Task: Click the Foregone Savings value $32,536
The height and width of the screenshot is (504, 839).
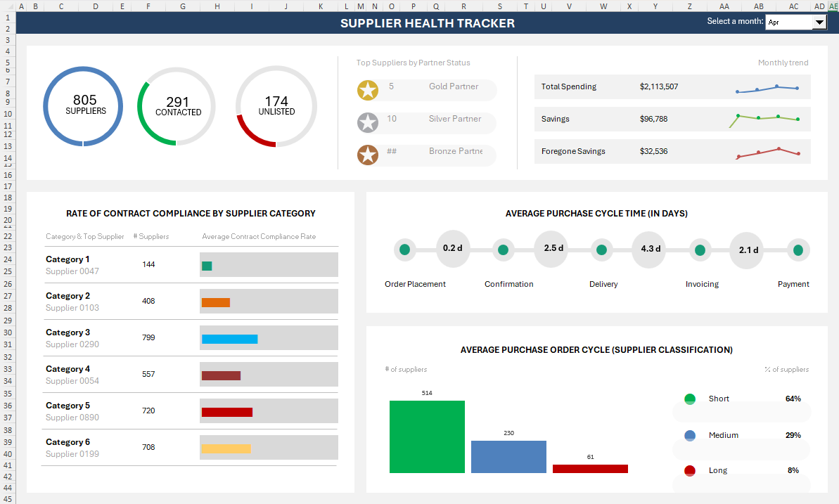Action: pyautogui.click(x=653, y=151)
